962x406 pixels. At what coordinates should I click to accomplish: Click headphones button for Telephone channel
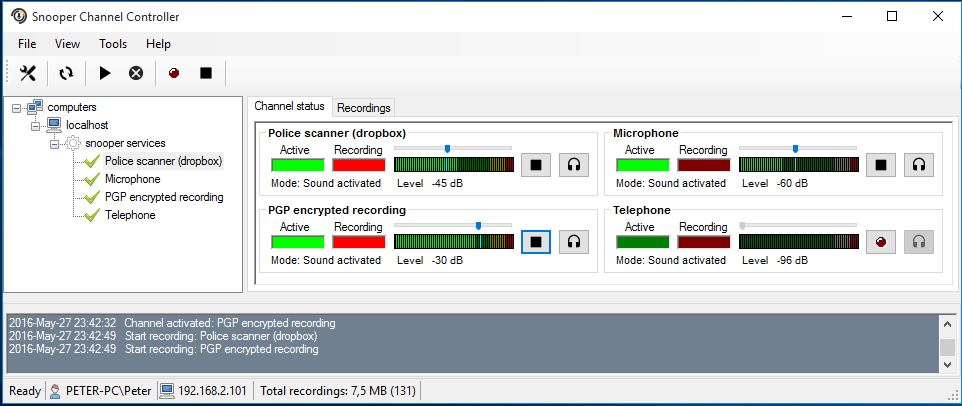click(919, 242)
